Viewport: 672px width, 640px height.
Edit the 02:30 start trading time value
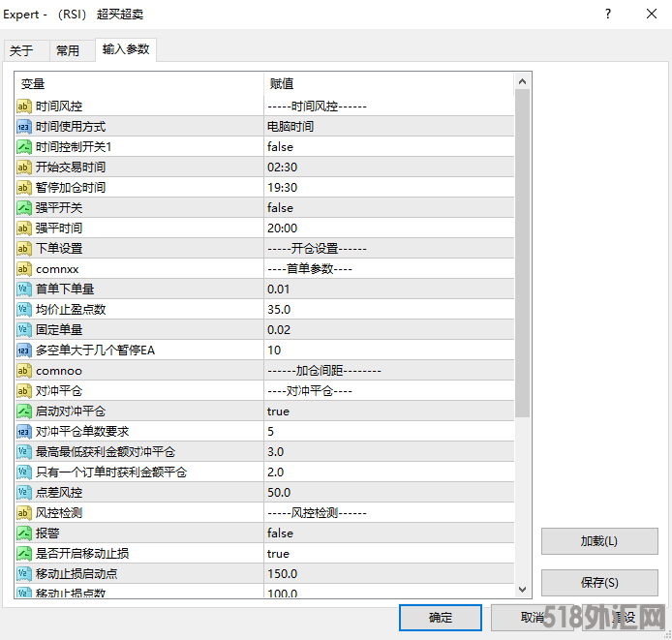[x=388, y=168]
